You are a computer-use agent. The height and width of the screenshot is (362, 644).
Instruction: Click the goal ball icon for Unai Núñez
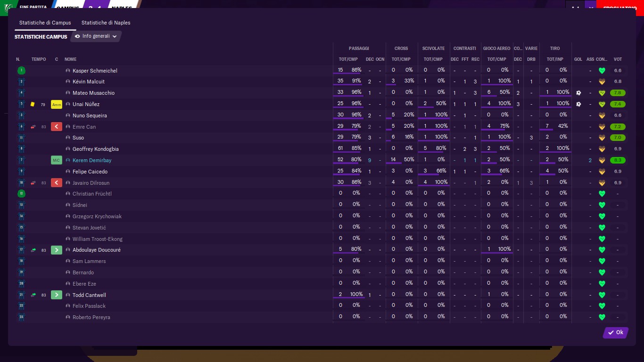coord(578,104)
